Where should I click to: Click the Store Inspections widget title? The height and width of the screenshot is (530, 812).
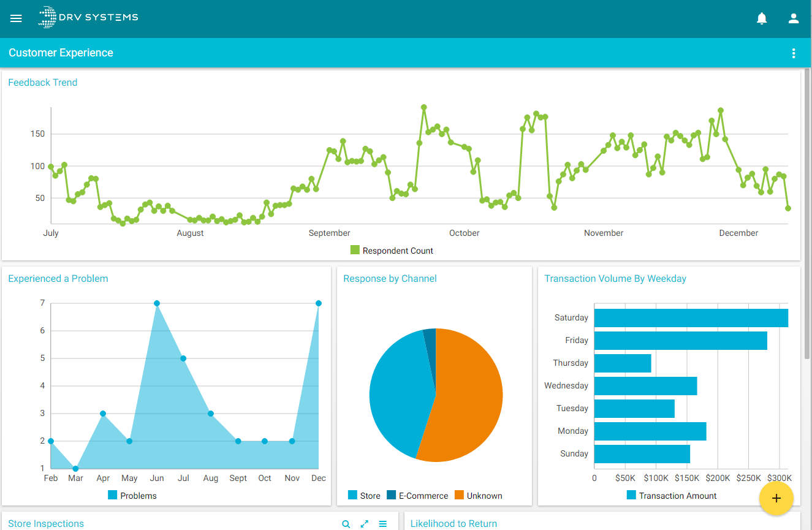[x=46, y=524]
